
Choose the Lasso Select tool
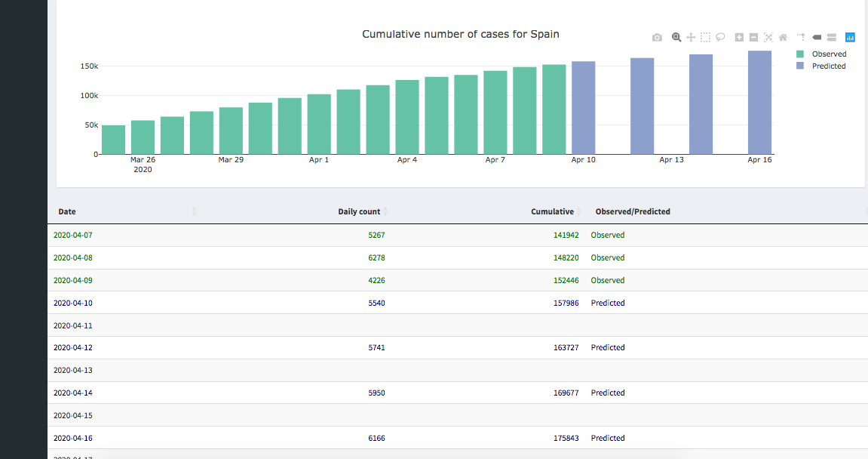[x=720, y=37]
